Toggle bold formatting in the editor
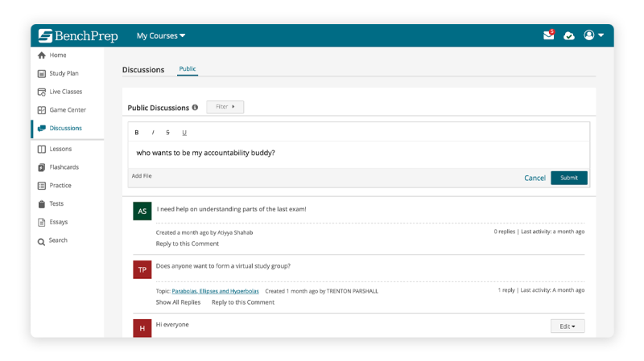 137,133
